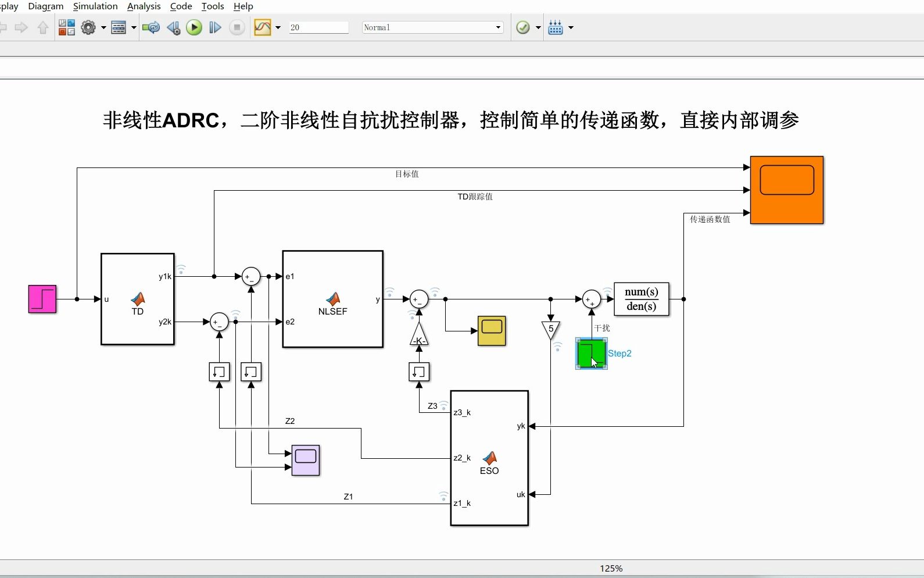924x578 pixels.
Task: Click the Step Back button
Action: [x=173, y=27]
